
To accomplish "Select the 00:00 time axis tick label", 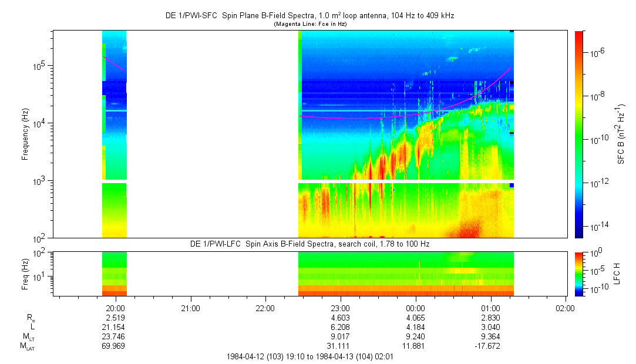I will (416, 308).
